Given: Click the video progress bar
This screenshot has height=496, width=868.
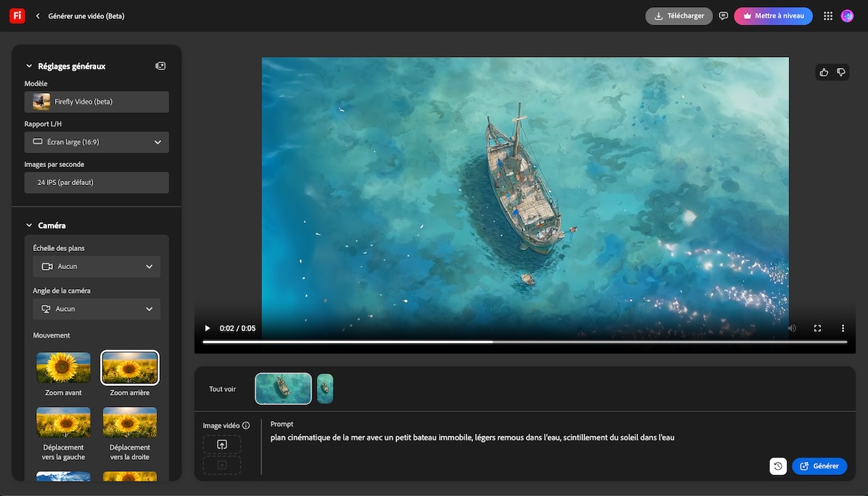Looking at the screenshot, I should tap(524, 342).
